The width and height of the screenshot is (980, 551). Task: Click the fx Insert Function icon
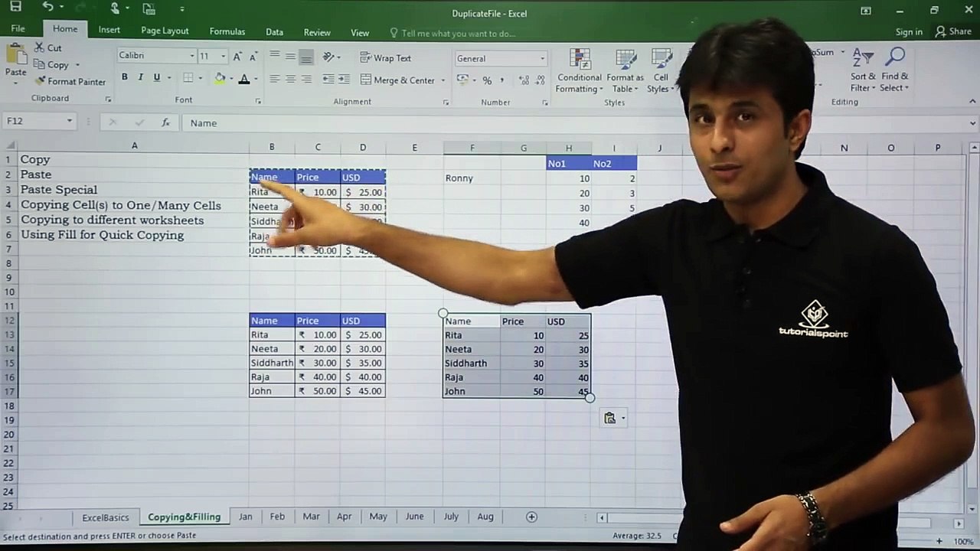point(165,122)
